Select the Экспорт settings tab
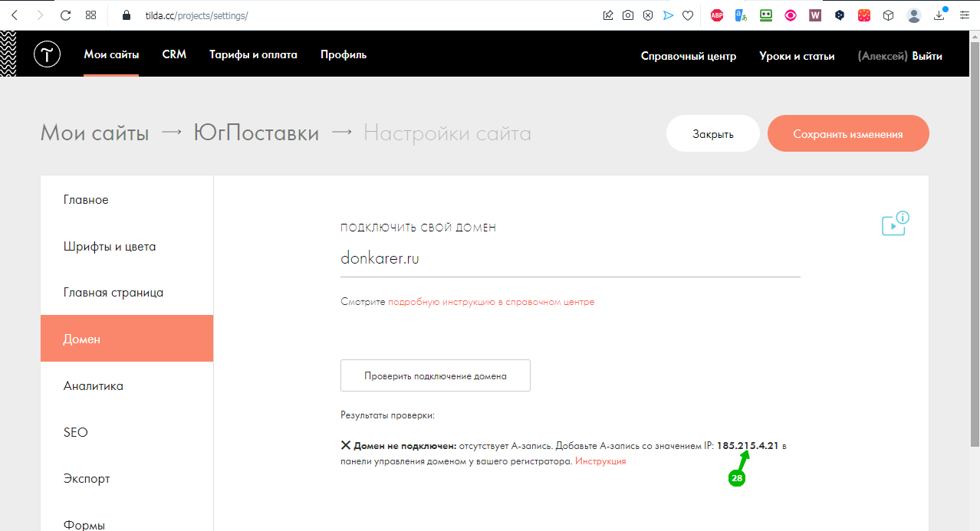This screenshot has height=531, width=980. pyautogui.click(x=127, y=479)
